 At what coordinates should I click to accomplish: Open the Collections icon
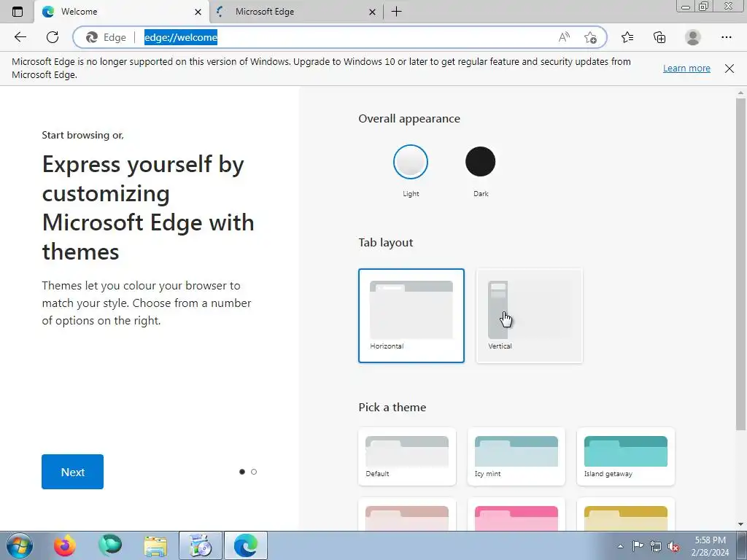tap(659, 37)
